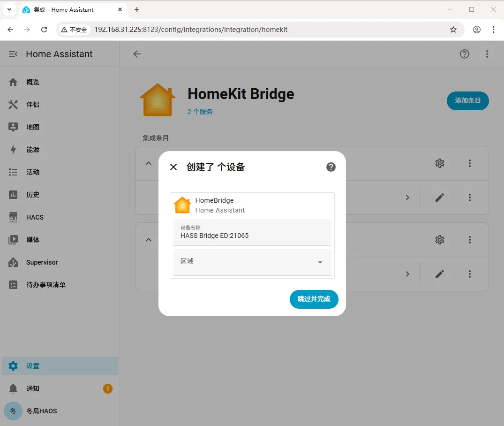
Task: Collapse the second integration entry chevron
Action: pyautogui.click(x=149, y=240)
